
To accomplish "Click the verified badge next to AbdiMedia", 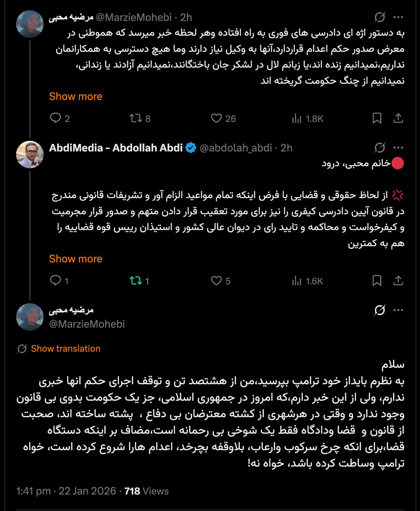I will [x=190, y=148].
